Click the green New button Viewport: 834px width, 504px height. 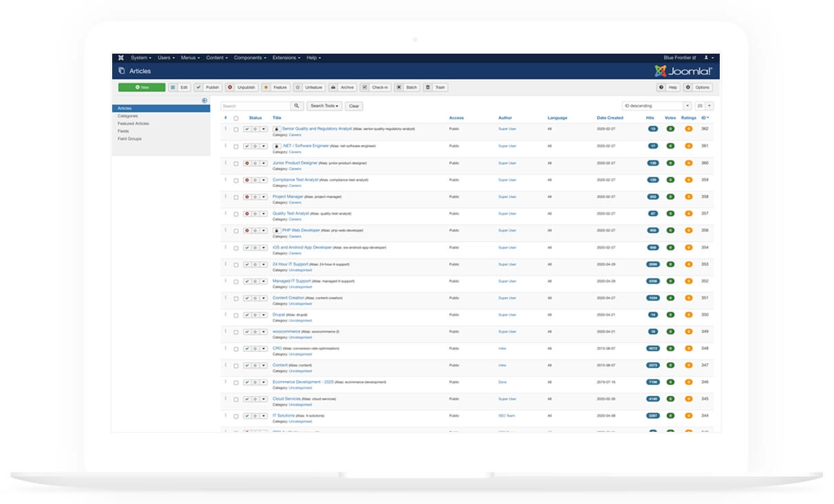142,87
